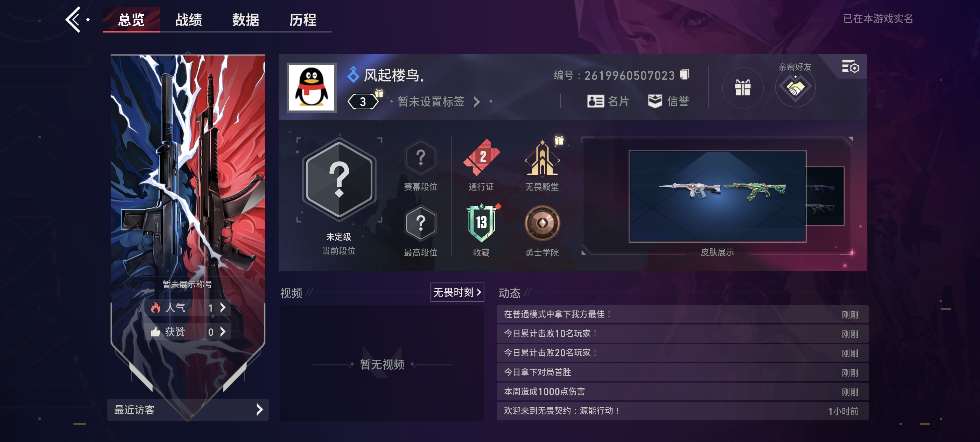Open the gift icon beside 亲密好友
The height and width of the screenshot is (442, 980).
742,88
